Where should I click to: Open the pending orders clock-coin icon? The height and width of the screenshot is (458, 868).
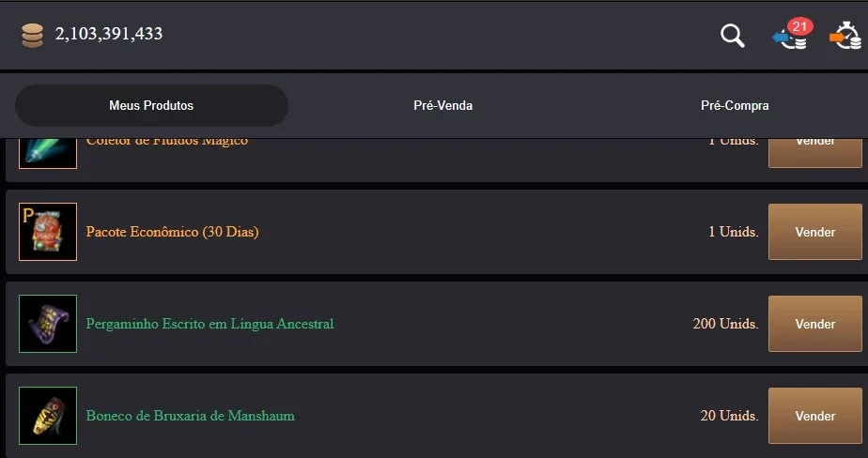(x=845, y=36)
